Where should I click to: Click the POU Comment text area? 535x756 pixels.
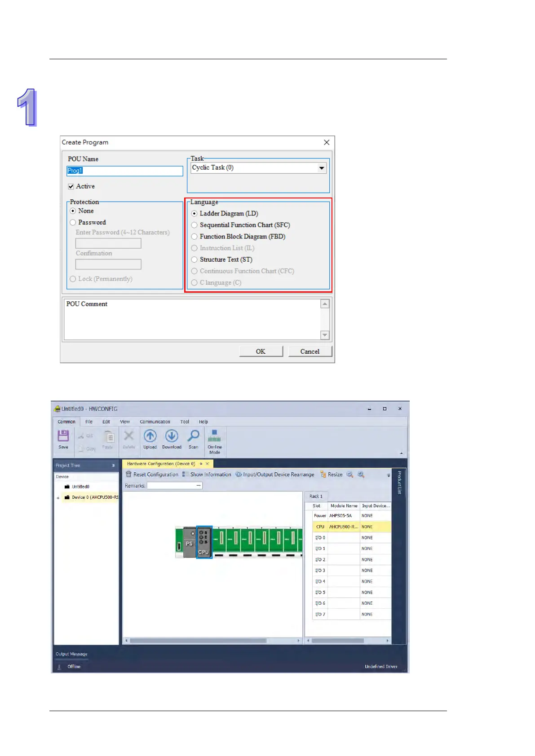point(192,319)
